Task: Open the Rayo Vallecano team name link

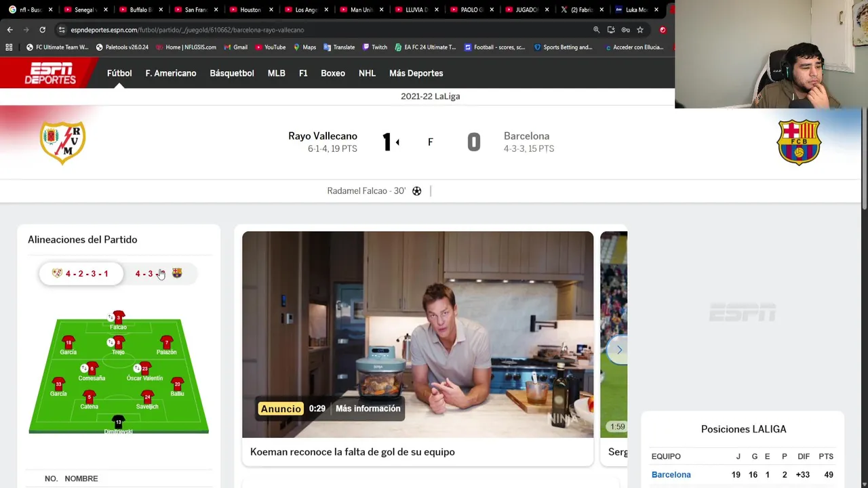Action: point(323,136)
